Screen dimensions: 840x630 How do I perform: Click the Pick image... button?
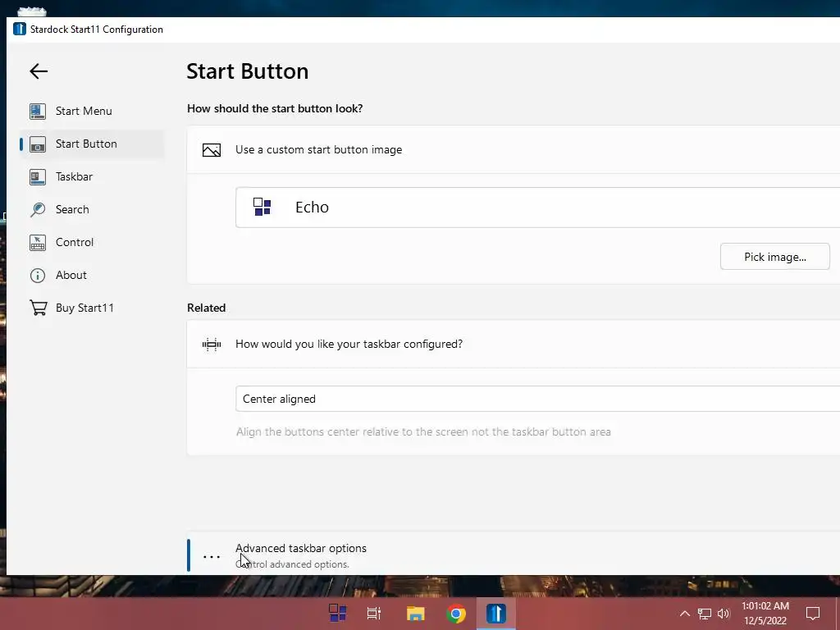pyautogui.click(x=774, y=257)
